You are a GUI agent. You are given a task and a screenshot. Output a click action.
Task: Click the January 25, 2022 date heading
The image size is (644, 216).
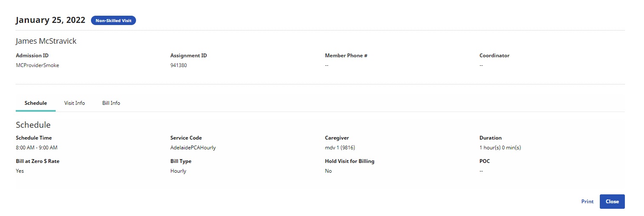pos(51,20)
